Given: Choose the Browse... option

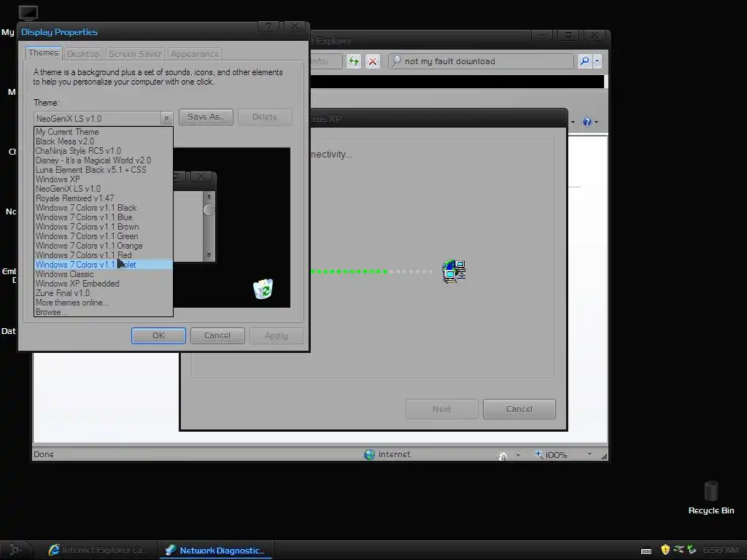Looking at the screenshot, I should point(104,312).
